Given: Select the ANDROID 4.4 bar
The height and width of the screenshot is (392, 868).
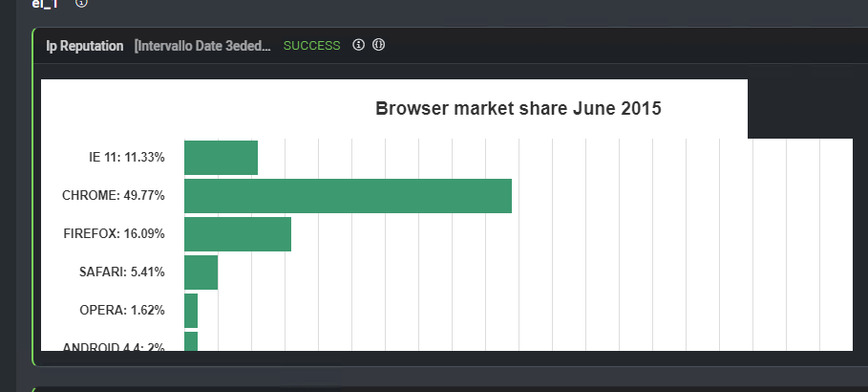Looking at the screenshot, I should point(191,341).
